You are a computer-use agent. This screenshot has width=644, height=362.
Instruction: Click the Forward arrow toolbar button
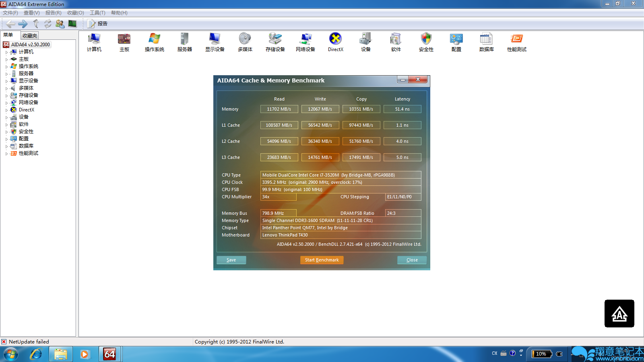tap(23, 24)
